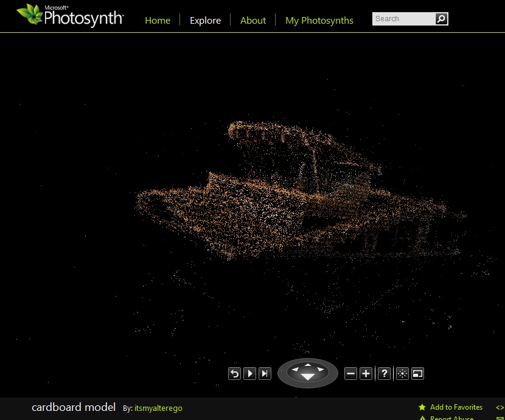
Task: Navigate down with the large arrow
Action: 308,377
